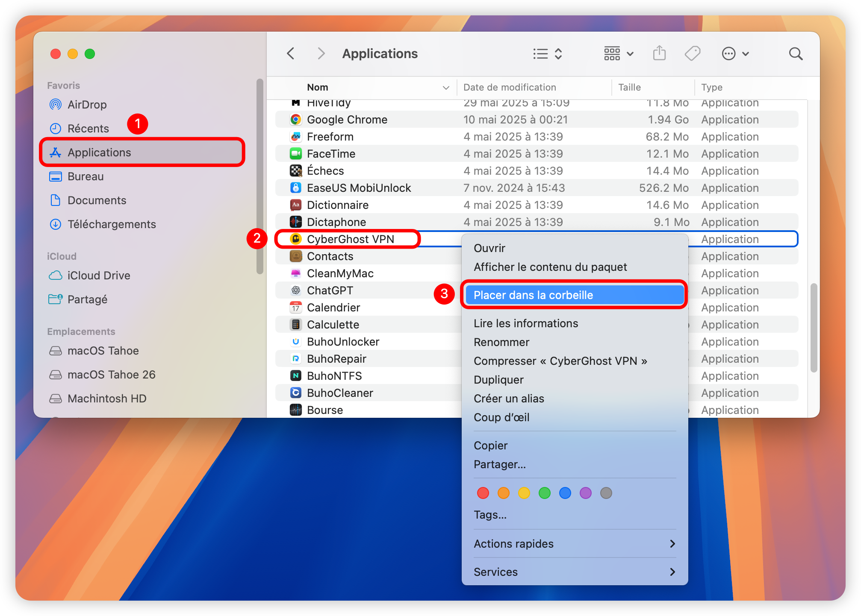Select Applications in the sidebar
The image size is (861, 616).
coord(142,153)
